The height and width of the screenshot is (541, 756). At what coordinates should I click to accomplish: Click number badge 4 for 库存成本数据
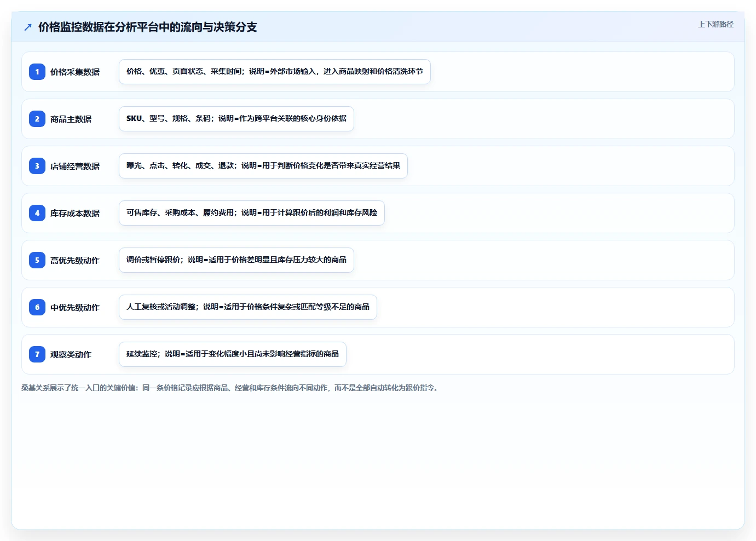point(37,213)
